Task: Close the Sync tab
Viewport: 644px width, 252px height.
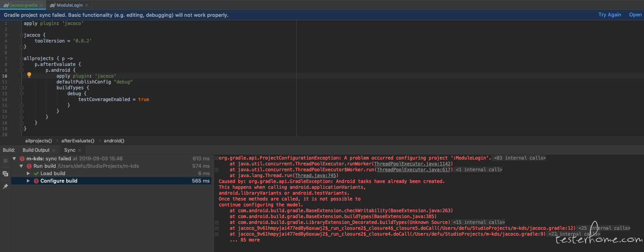Action: (x=79, y=150)
